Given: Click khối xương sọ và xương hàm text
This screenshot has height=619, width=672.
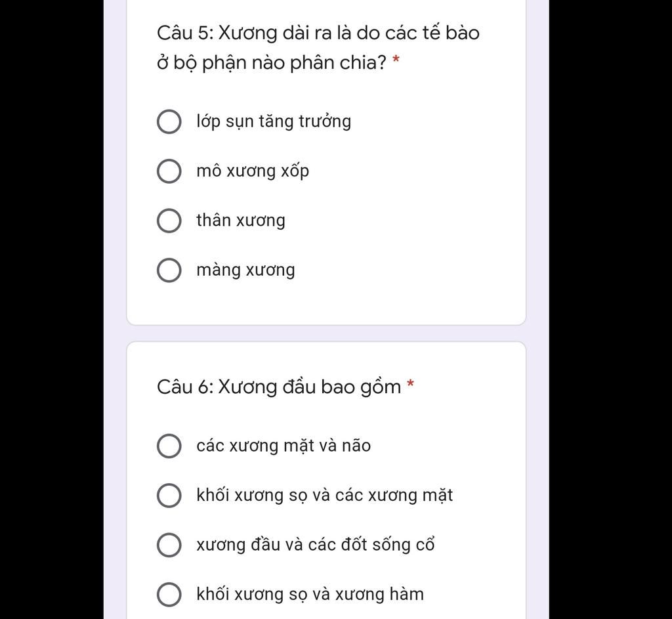Looking at the screenshot, I should (x=310, y=595).
